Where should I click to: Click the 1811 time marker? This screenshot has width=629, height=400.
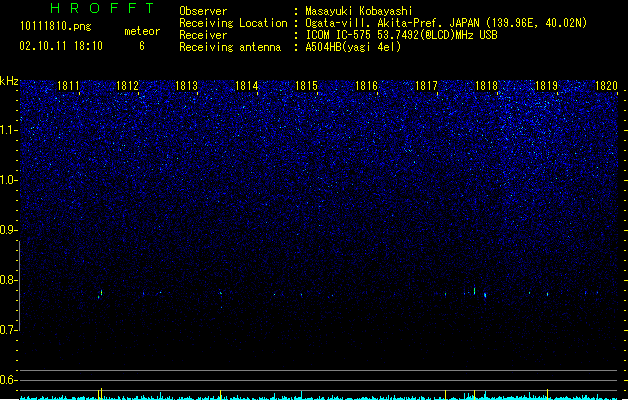[x=68, y=86]
